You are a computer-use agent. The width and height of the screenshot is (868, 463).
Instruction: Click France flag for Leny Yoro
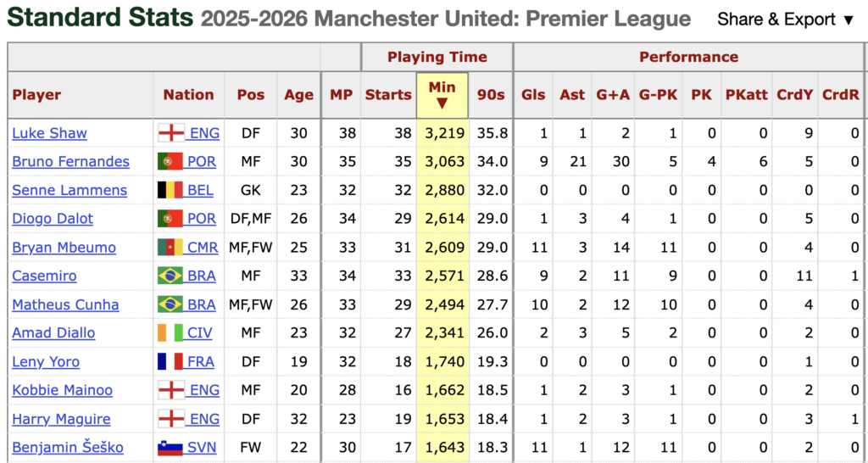(x=171, y=361)
